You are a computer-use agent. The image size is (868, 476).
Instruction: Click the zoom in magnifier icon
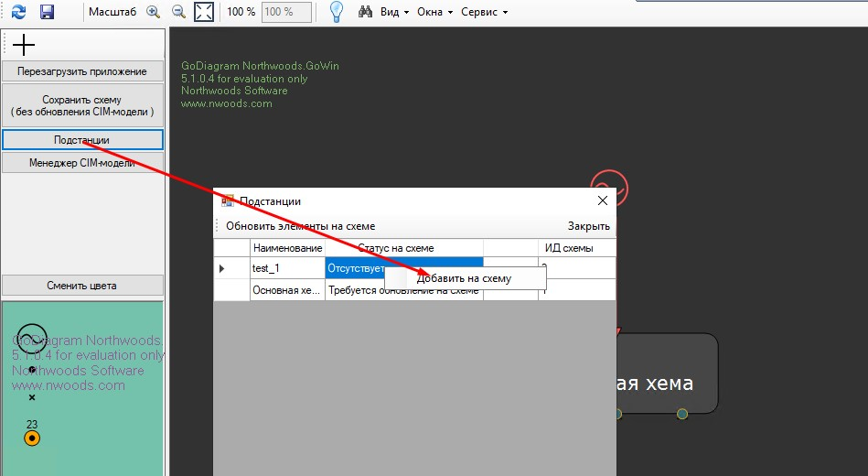[153, 12]
